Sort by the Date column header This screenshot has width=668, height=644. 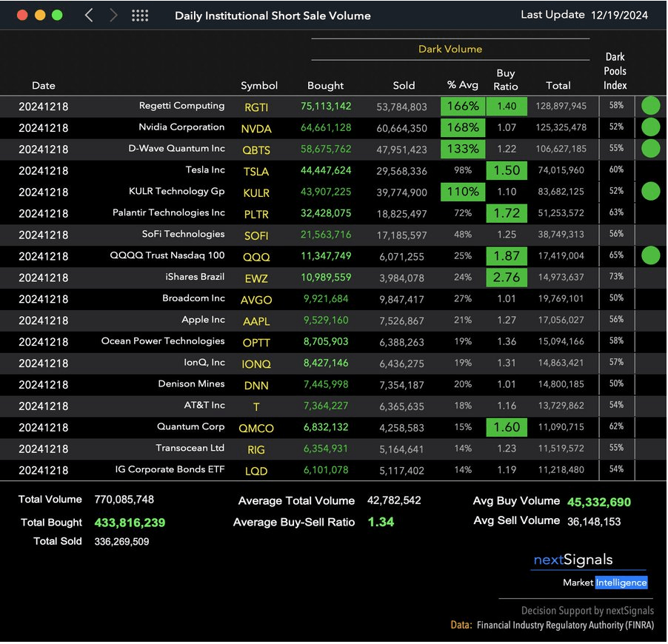(44, 85)
